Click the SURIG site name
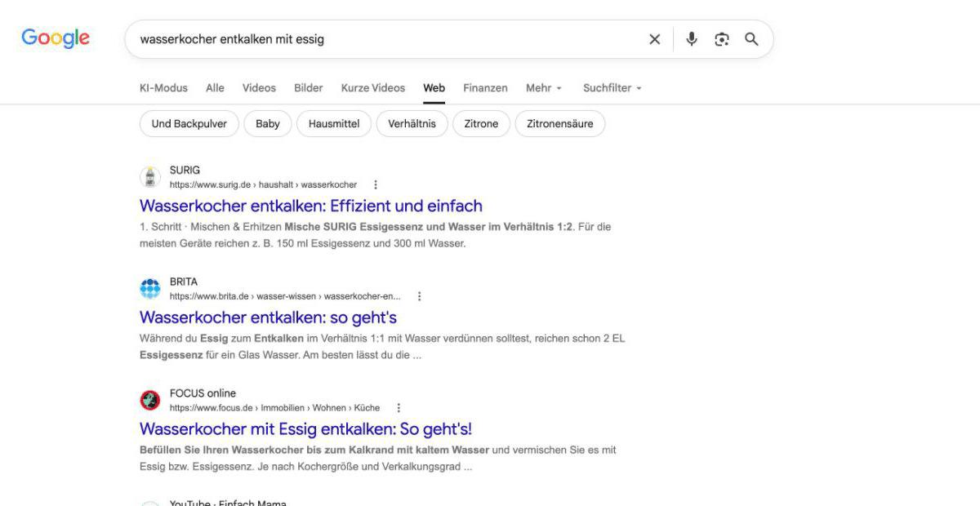 185,171
